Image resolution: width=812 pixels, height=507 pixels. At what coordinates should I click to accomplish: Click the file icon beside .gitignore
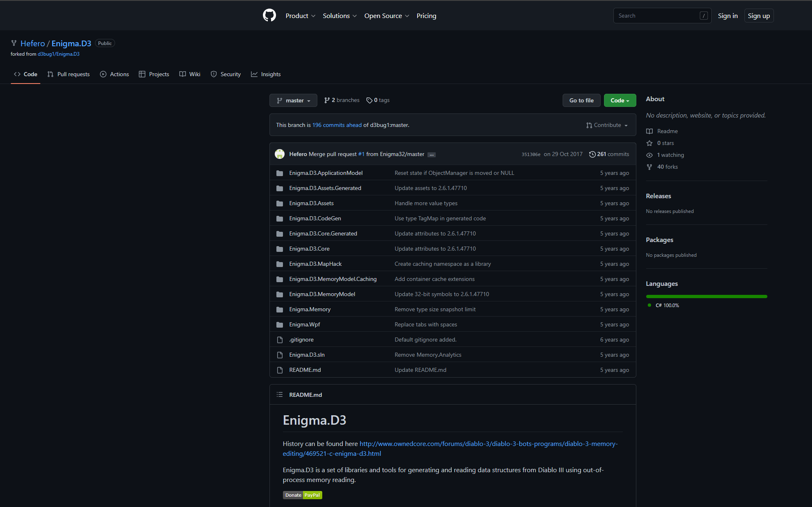[280, 340]
